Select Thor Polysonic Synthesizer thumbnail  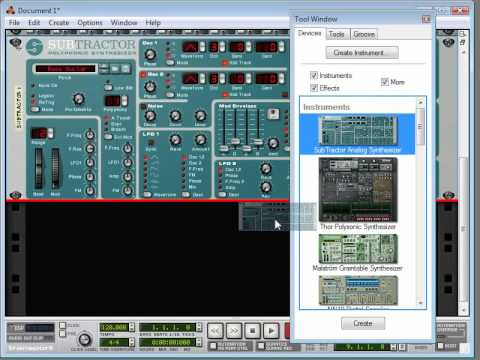click(x=358, y=189)
